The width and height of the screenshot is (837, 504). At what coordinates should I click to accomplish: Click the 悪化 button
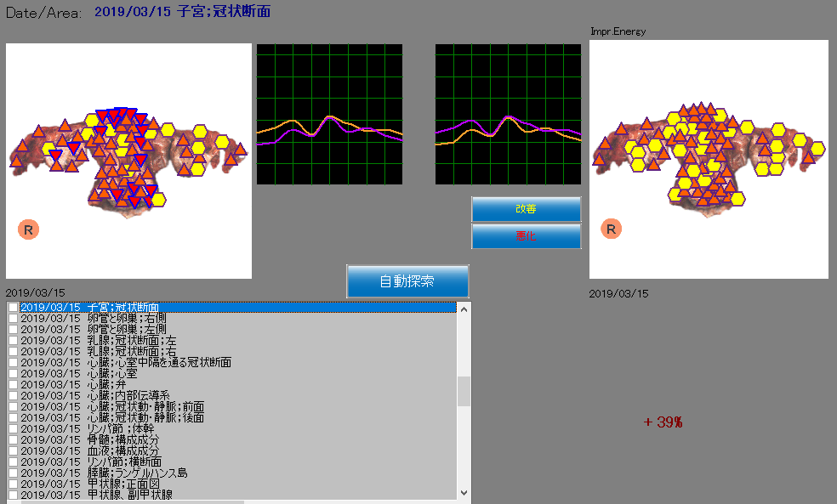point(526,236)
